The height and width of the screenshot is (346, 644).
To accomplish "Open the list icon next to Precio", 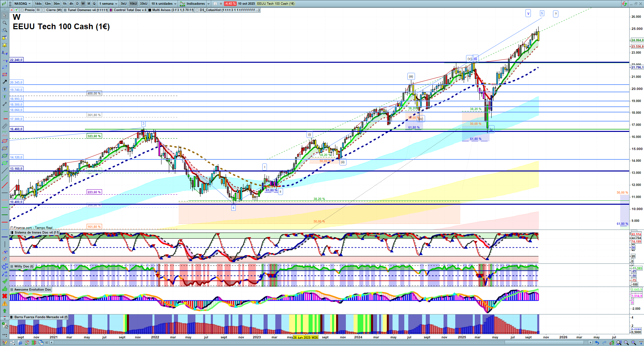I will coord(38,10).
